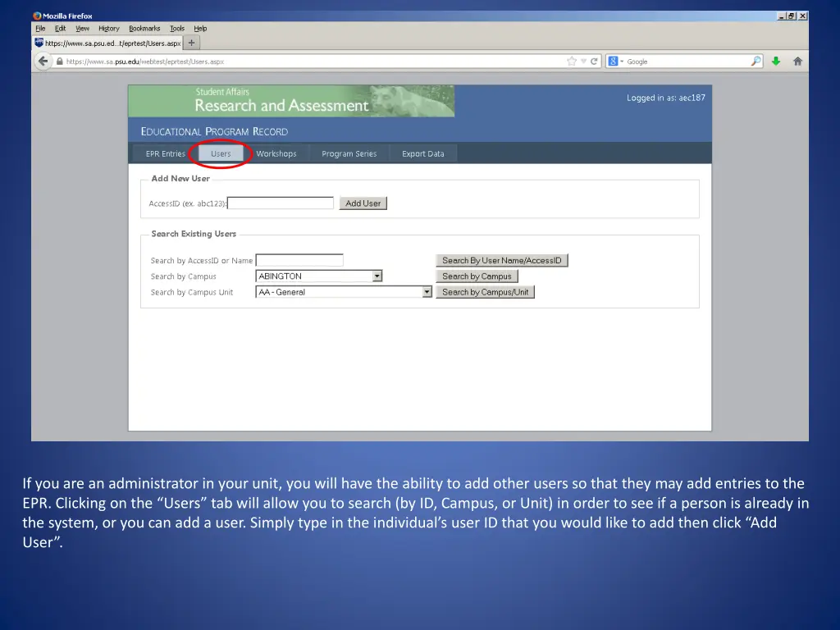The width and height of the screenshot is (840, 630).
Task: Open the File menu
Action: [x=40, y=29]
